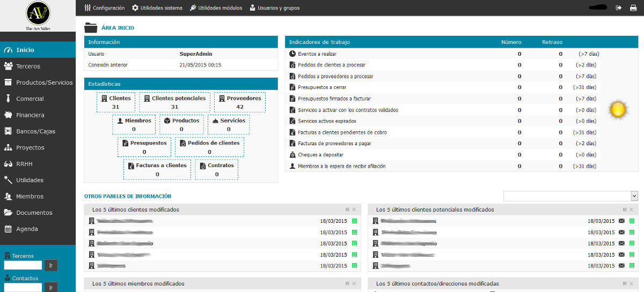Image resolution: width=644 pixels, height=292 pixels.
Task: Click The Art Valley logo
Action: (38, 16)
